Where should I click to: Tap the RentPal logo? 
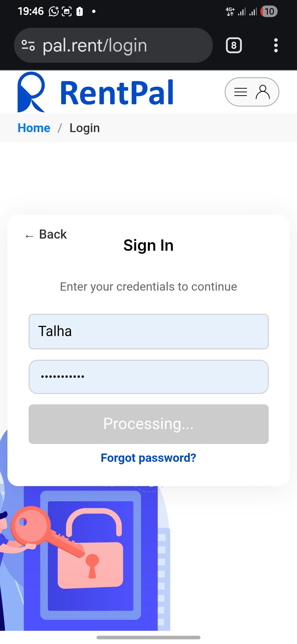[x=95, y=92]
